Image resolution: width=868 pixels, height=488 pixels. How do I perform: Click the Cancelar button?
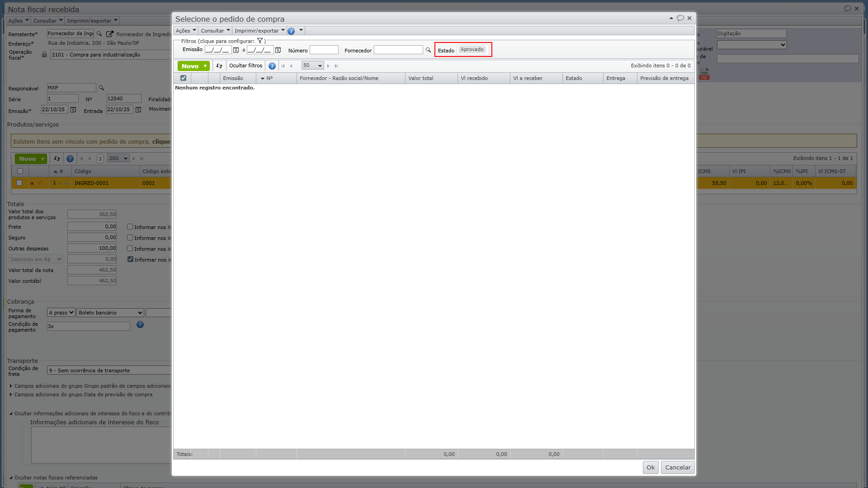[x=678, y=468]
